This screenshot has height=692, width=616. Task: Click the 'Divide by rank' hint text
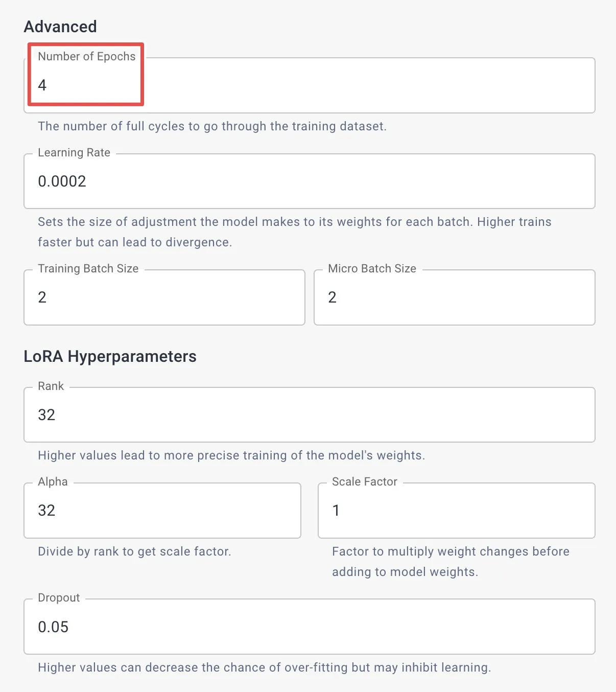click(134, 551)
